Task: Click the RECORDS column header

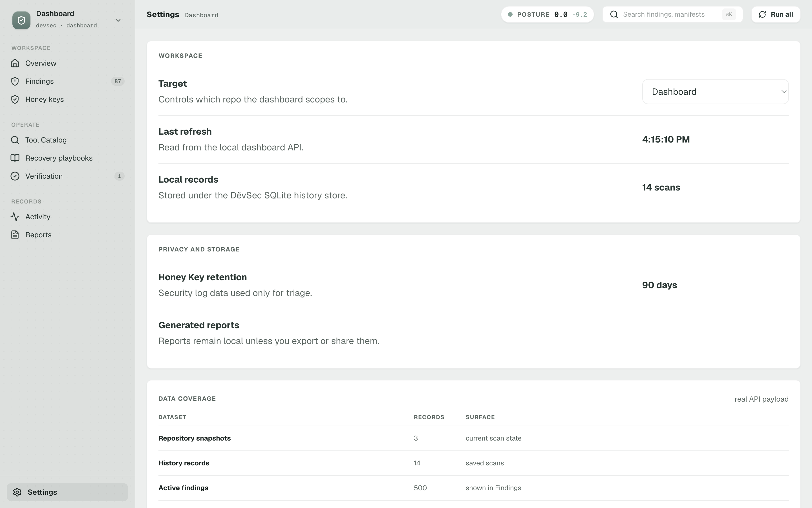Action: point(429,417)
